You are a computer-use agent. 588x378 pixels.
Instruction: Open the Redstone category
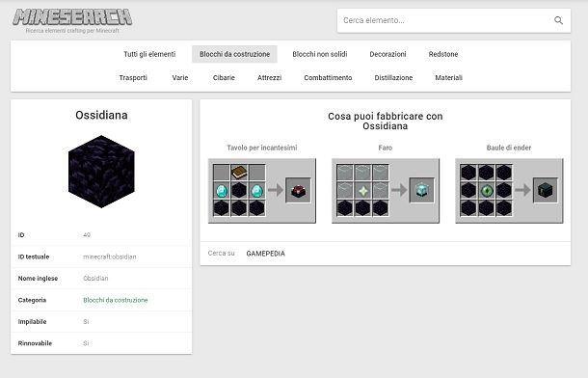(x=443, y=54)
